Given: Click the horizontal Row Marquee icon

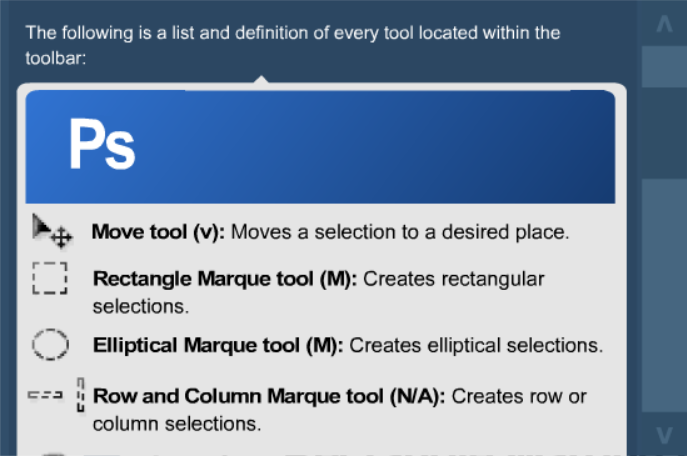Looking at the screenshot, I should tap(47, 396).
